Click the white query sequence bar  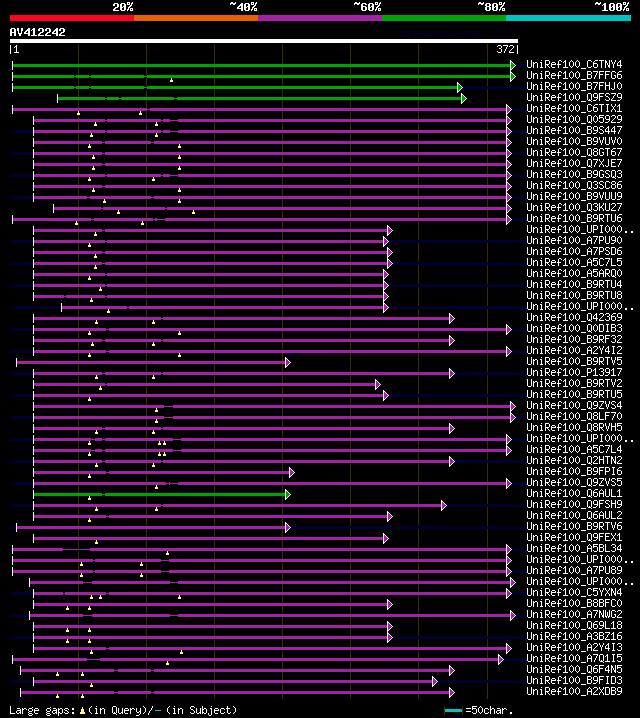tap(264, 41)
